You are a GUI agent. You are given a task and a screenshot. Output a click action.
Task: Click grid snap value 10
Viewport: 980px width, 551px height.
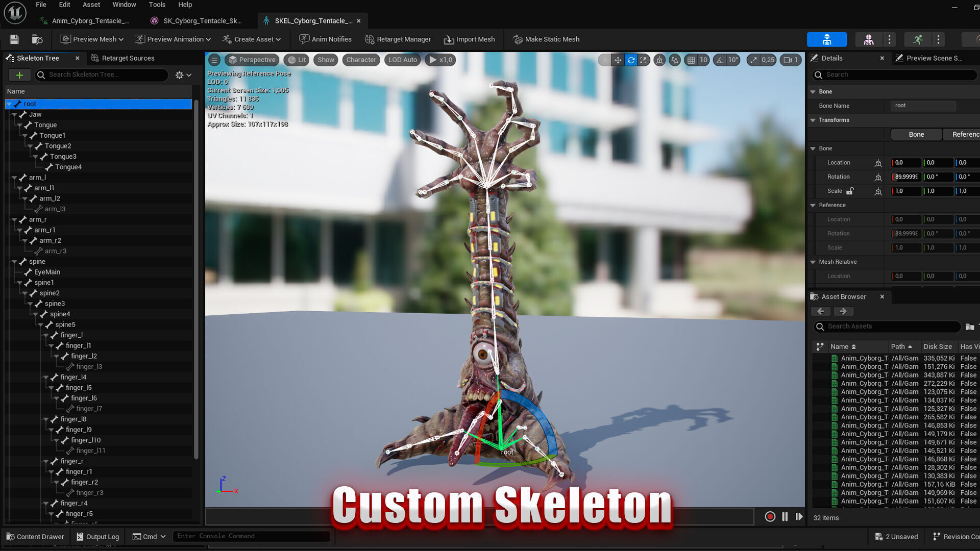point(703,60)
